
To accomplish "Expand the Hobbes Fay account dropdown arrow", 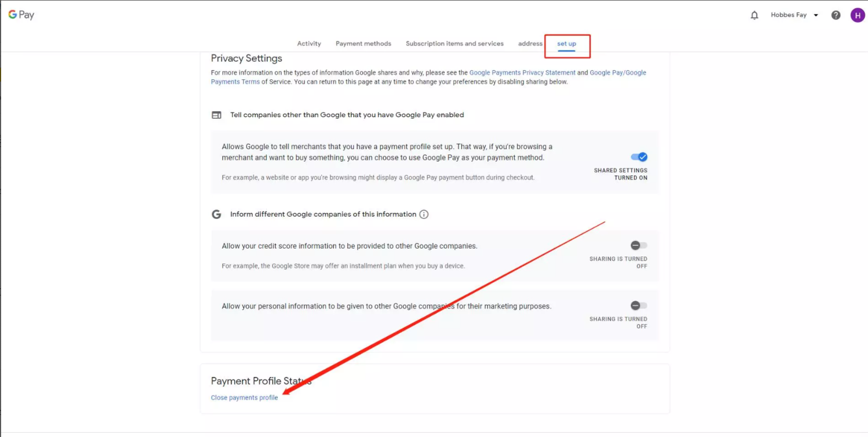I will click(x=816, y=15).
